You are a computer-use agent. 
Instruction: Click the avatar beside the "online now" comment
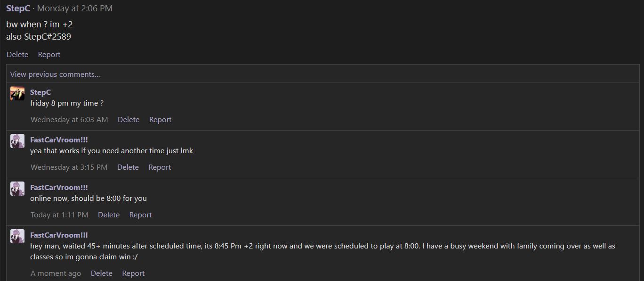17,189
